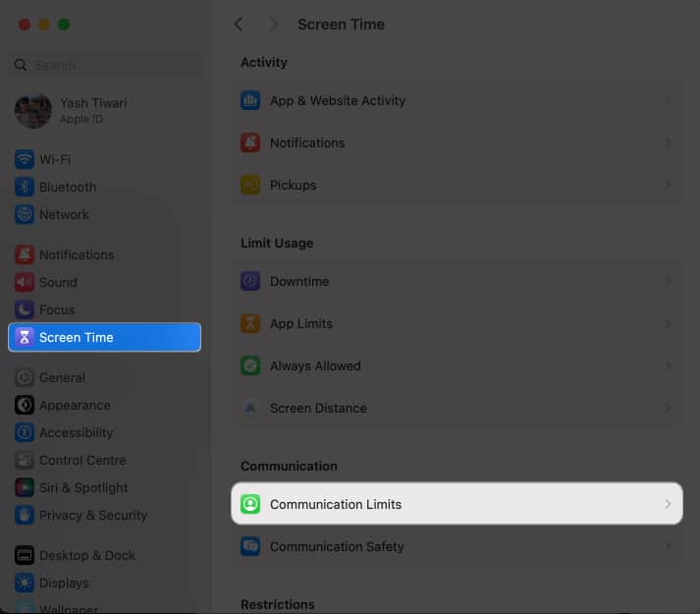This screenshot has width=700, height=614.
Task: Click the Sound speaker icon
Action: tap(25, 282)
